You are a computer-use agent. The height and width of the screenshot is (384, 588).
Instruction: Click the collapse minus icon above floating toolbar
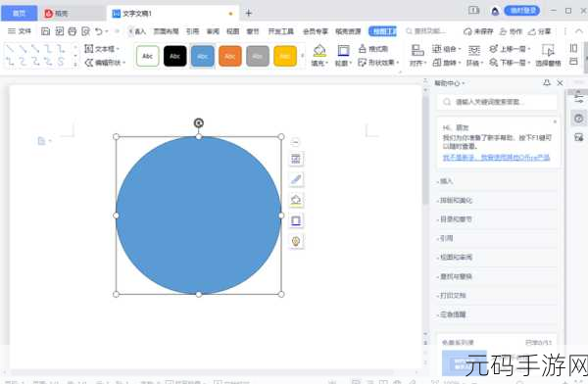[x=296, y=142]
